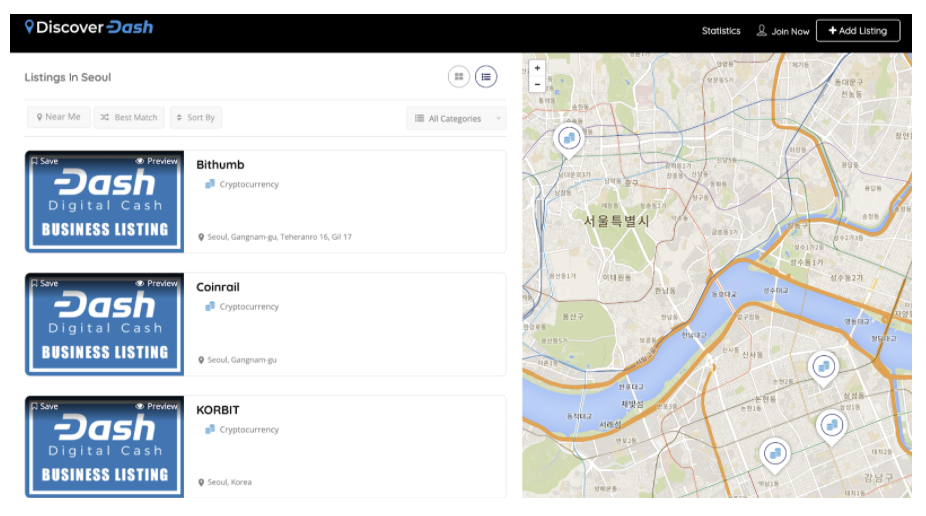Sort listings by Best Match

pos(129,117)
